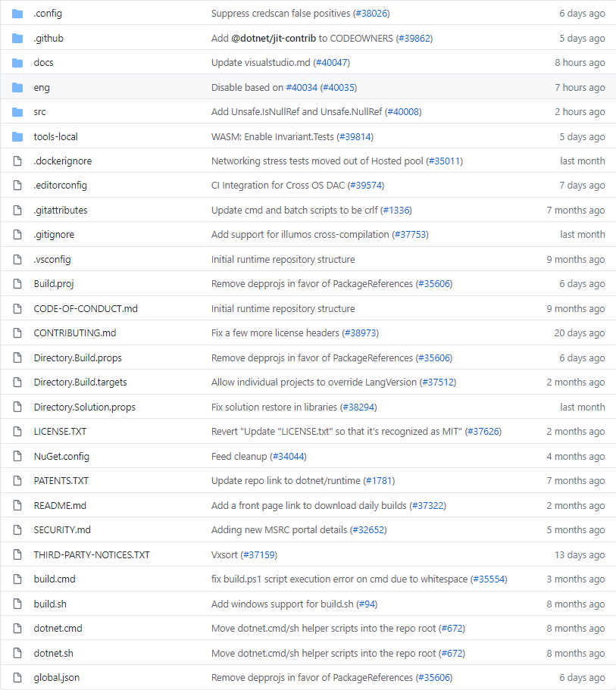Click the tools-local folder icon
Screen dimensions: 616x690
click(x=17, y=136)
